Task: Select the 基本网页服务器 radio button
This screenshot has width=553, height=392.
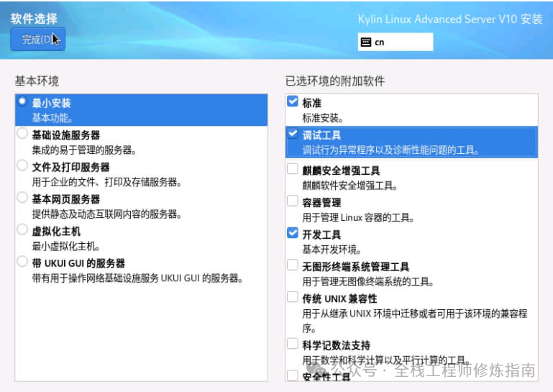Action: tap(22, 197)
